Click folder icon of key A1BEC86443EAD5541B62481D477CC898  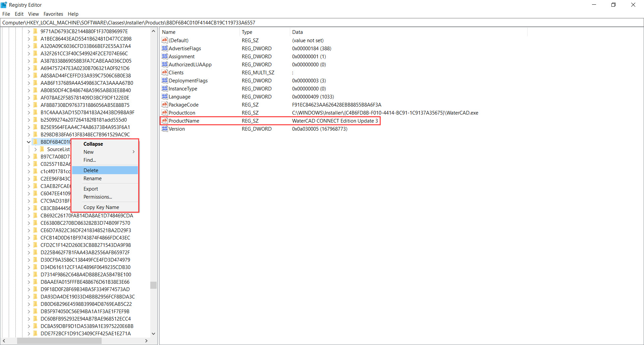coord(35,39)
